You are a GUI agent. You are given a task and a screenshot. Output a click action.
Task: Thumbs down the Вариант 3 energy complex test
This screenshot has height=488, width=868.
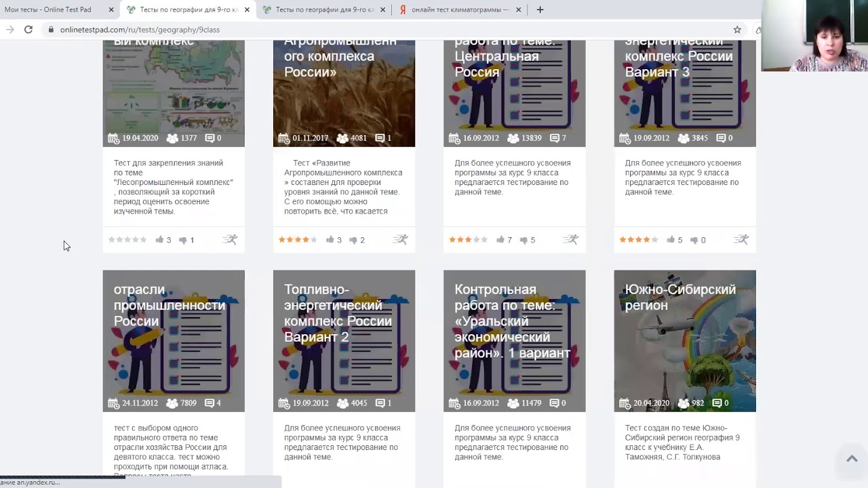pos(694,240)
